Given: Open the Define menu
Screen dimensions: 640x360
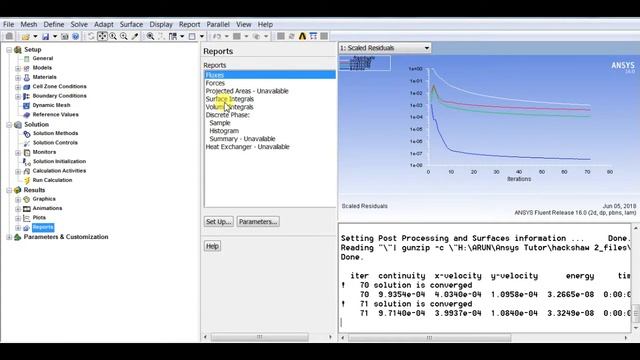Looking at the screenshot, I should point(54,24).
